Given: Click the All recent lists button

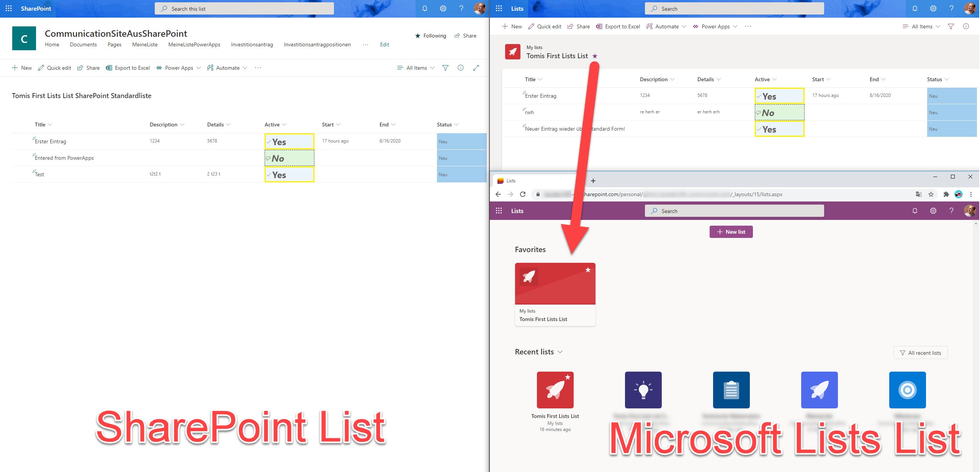Looking at the screenshot, I should point(921,352).
